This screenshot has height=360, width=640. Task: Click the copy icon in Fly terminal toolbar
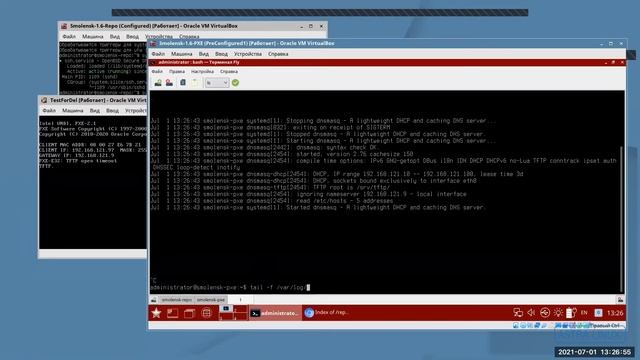[x=183, y=83]
